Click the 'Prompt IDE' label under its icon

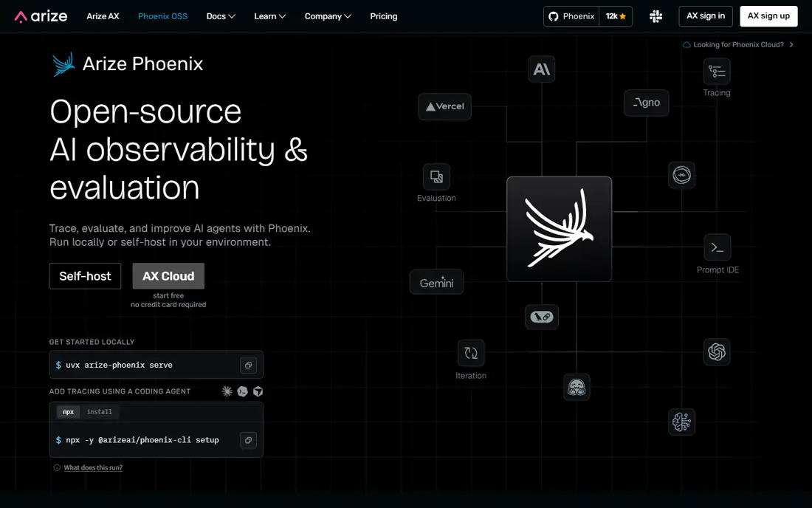[x=718, y=270]
